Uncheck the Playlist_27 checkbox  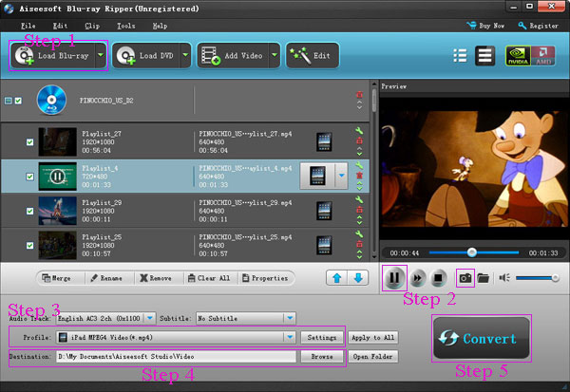tap(30, 143)
